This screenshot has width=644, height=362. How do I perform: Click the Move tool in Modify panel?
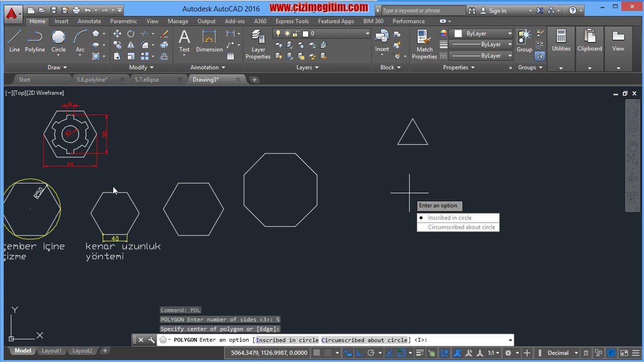click(x=117, y=34)
